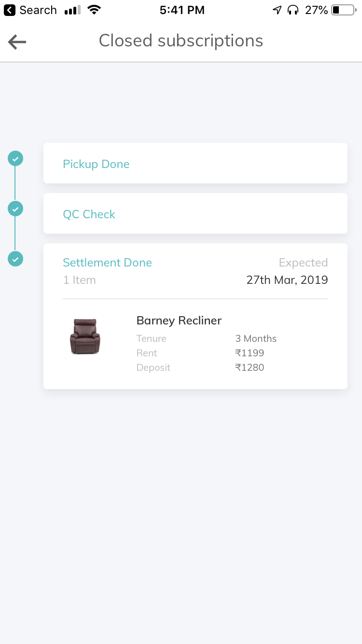
Task: Tap the Closed subscriptions title
Action: pyautogui.click(x=181, y=41)
